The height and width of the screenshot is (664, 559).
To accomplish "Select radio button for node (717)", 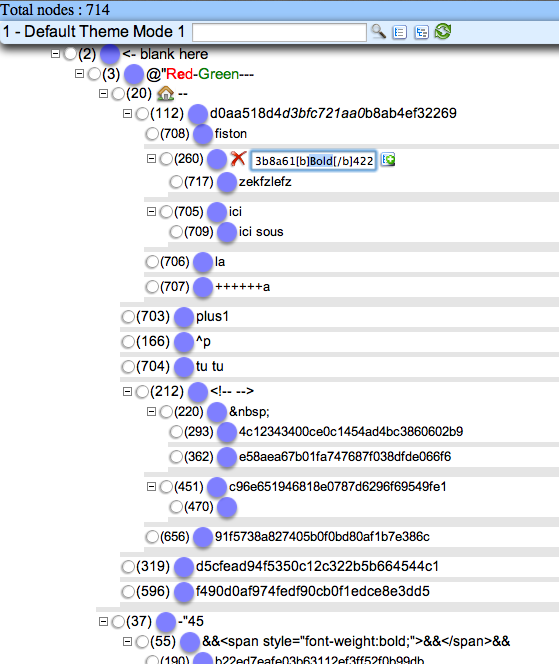I will pos(176,182).
